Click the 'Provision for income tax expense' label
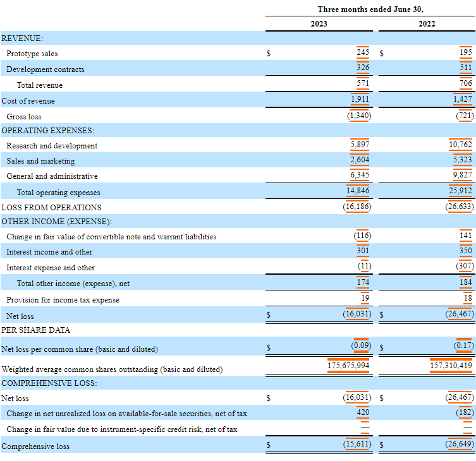Viewport: 476px width, 461px height. pos(63,300)
